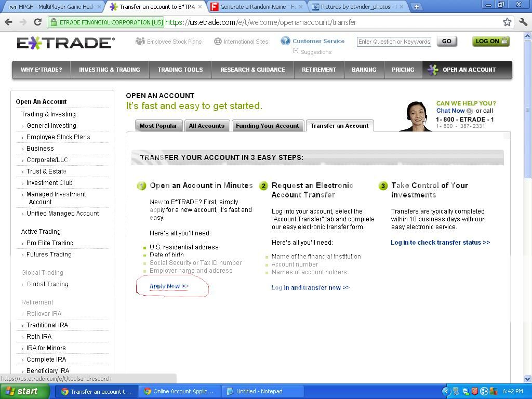Reload the page with the refresh icon
This screenshot has height=399, width=532.
[x=37, y=22]
